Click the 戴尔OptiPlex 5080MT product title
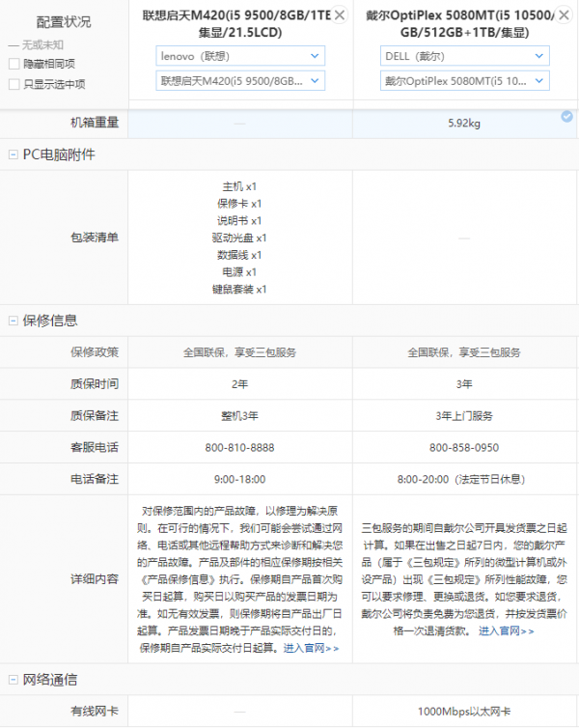 tap(460, 24)
